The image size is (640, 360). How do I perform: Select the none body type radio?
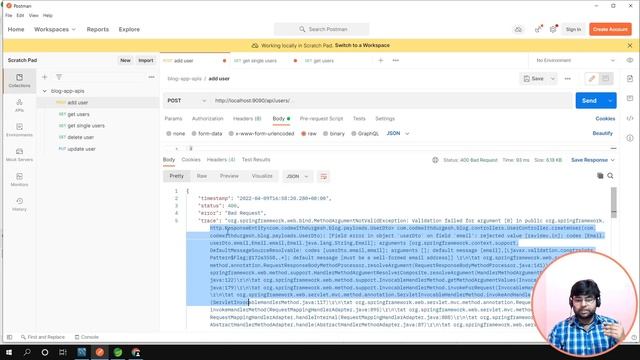[169, 133]
